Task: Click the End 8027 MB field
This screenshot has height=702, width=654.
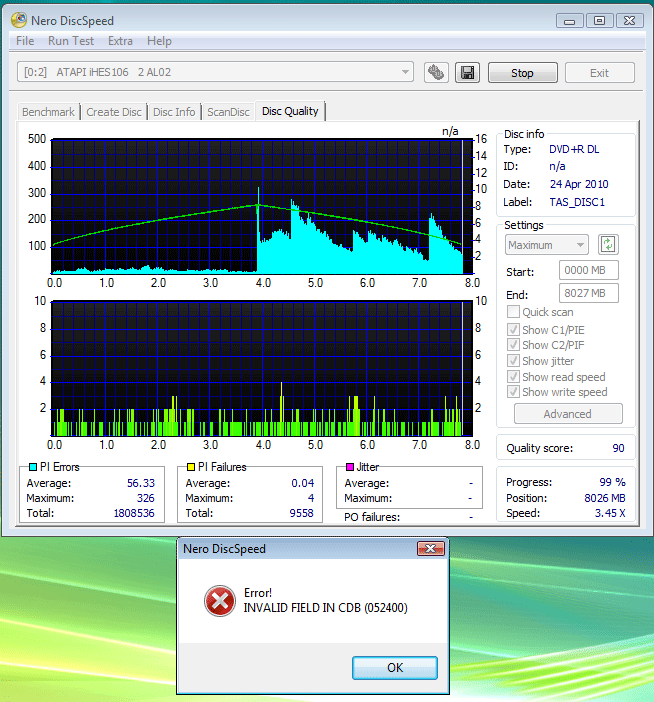Action: (589, 293)
